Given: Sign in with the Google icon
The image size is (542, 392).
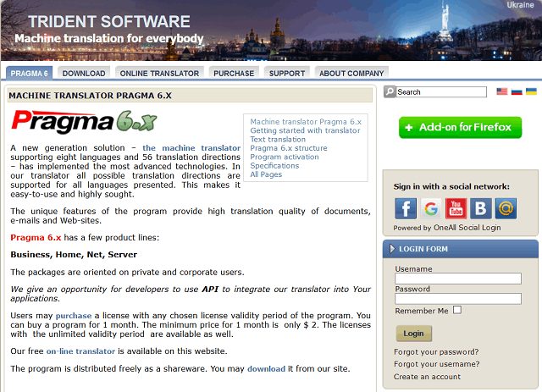Looking at the screenshot, I should click(x=431, y=208).
